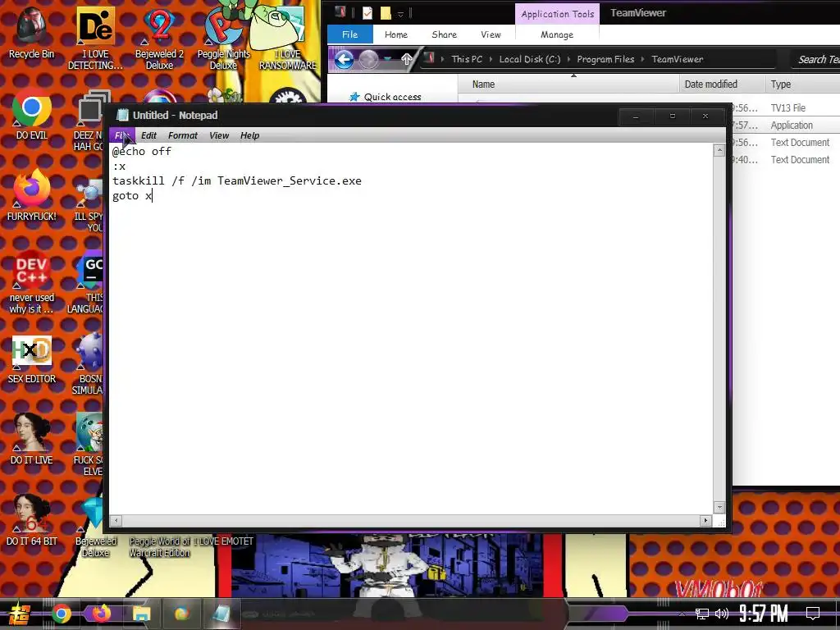This screenshot has width=840, height=630.
Task: Select the TV13 File row in Explorer
Action: click(x=785, y=107)
